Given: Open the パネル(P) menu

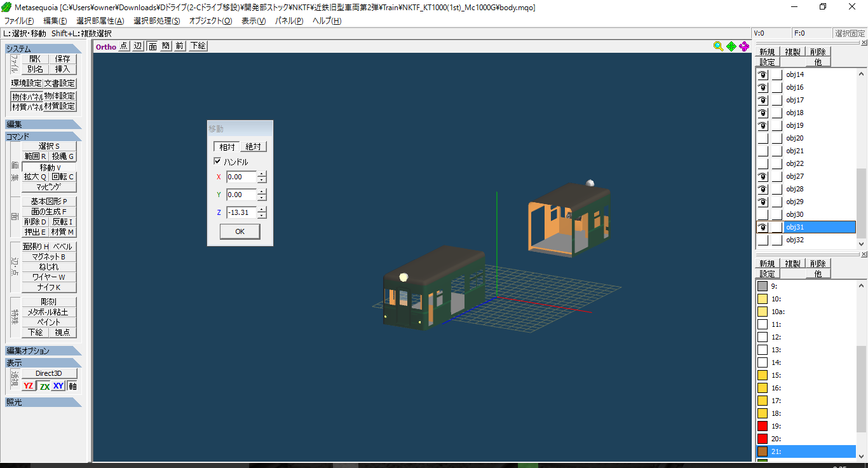Looking at the screenshot, I should tap(288, 21).
